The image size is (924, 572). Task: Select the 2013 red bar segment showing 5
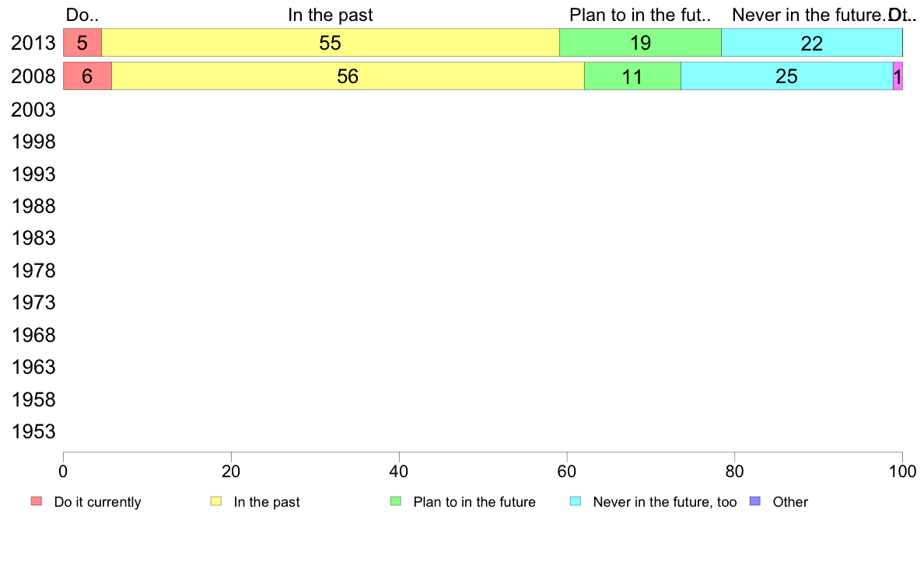(x=82, y=43)
